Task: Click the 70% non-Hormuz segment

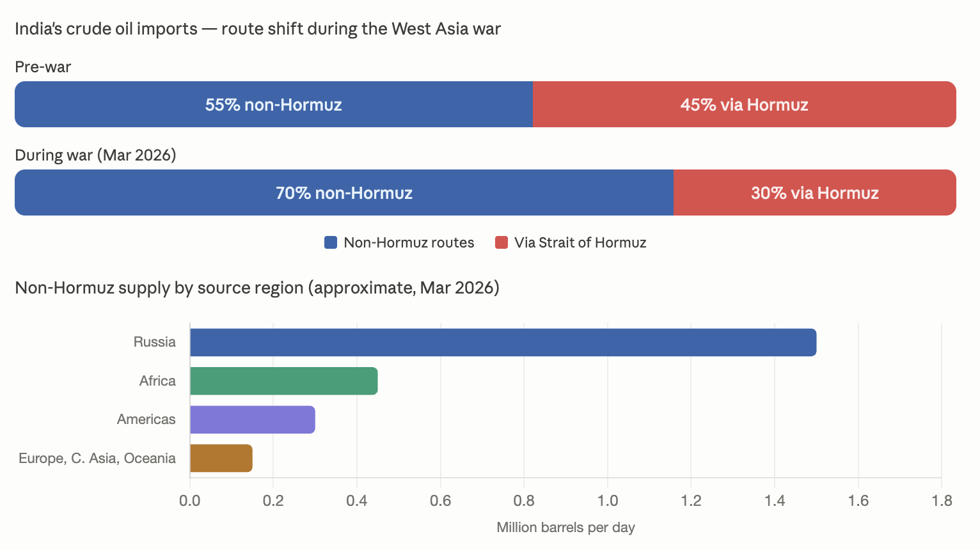Action: pyautogui.click(x=344, y=192)
